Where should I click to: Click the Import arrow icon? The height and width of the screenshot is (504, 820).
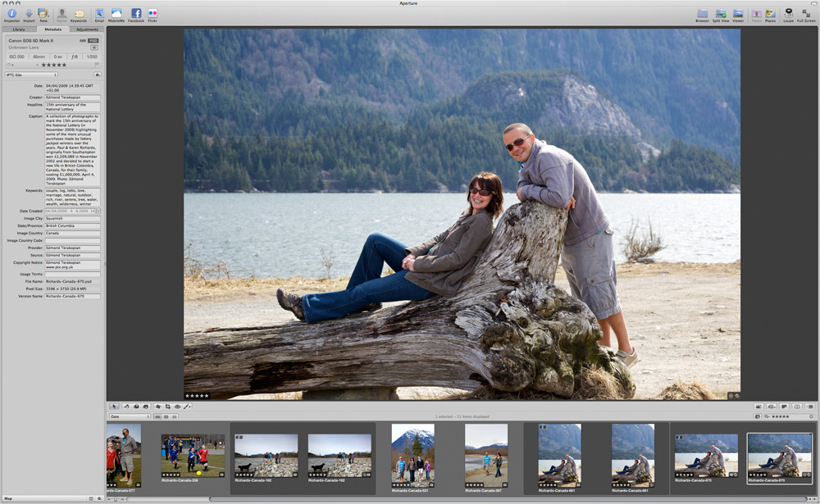29,13
